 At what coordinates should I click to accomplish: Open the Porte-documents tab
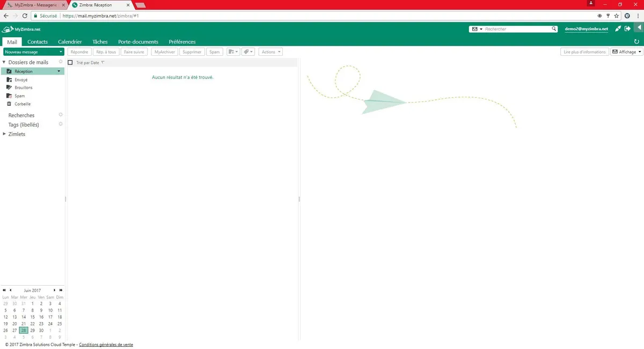tap(138, 42)
